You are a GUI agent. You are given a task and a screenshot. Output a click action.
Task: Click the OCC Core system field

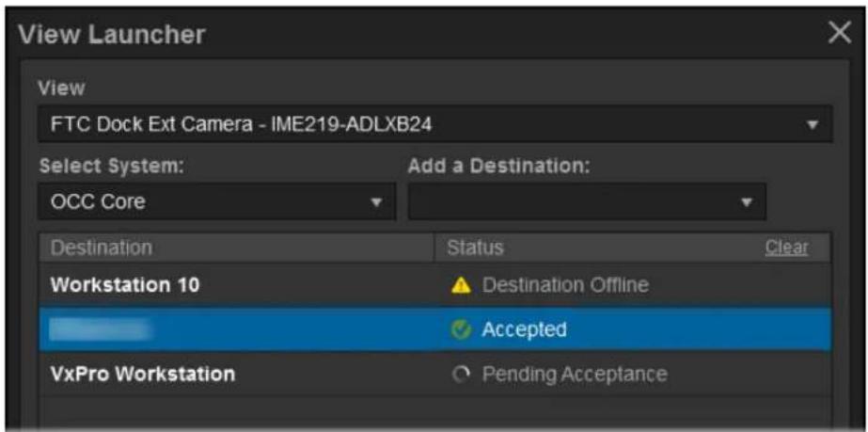pyautogui.click(x=217, y=201)
